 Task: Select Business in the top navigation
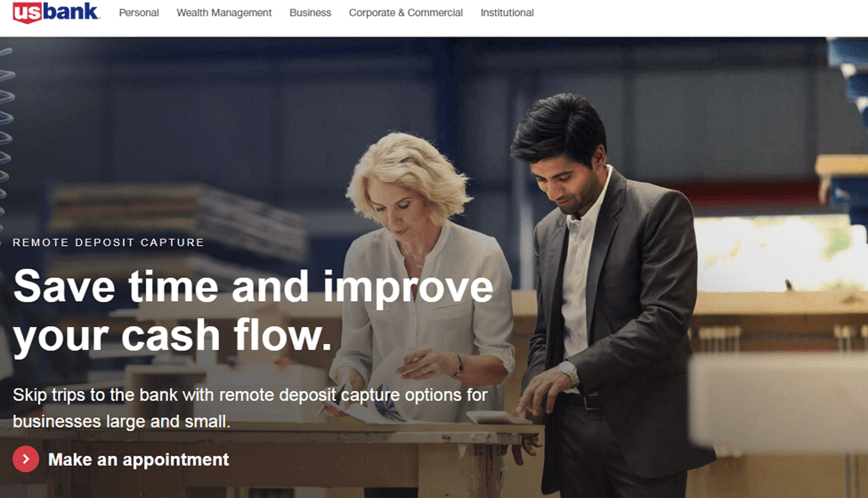coord(310,12)
